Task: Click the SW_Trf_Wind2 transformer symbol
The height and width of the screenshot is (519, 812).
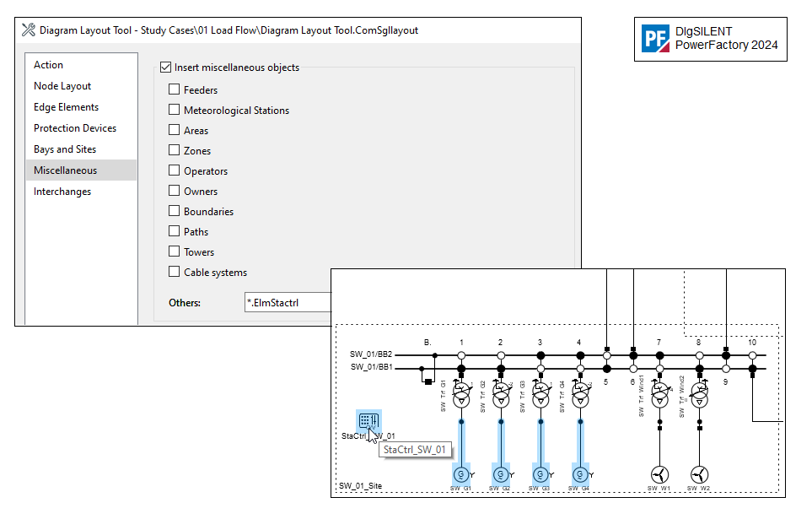Action: [698, 395]
